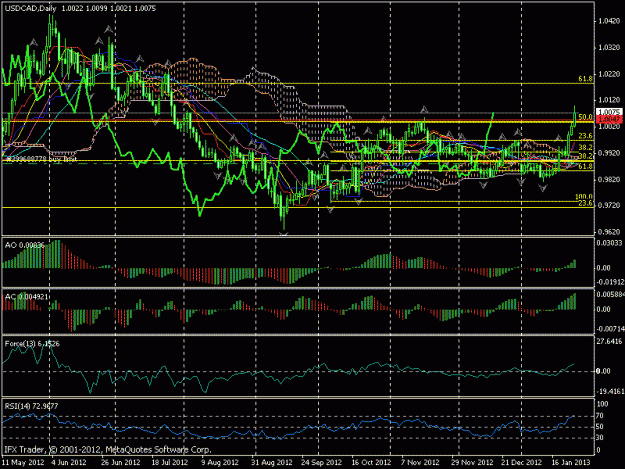
Task: Click the AO 0.00836 indicator label
Action: pyautogui.click(x=24, y=245)
